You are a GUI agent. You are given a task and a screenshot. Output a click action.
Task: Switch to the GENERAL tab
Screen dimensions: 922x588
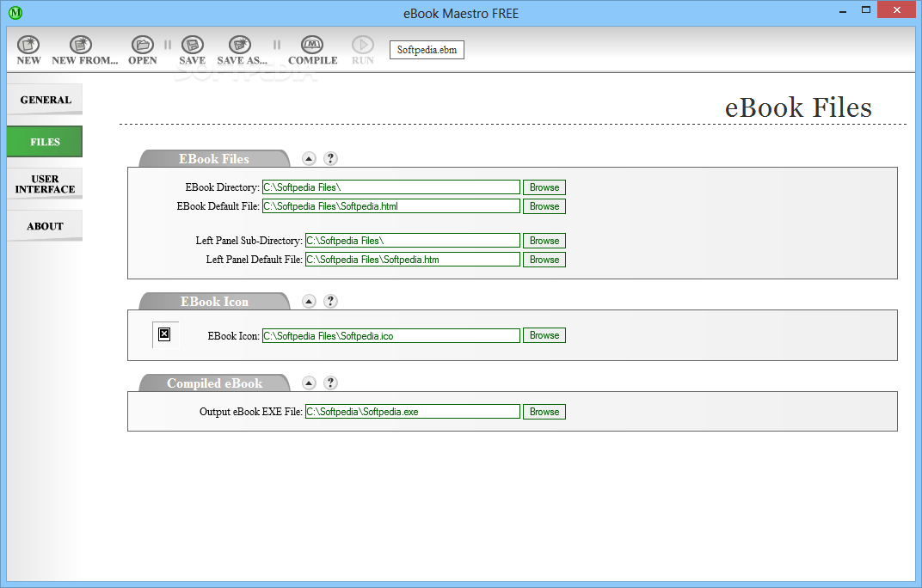pyautogui.click(x=46, y=100)
